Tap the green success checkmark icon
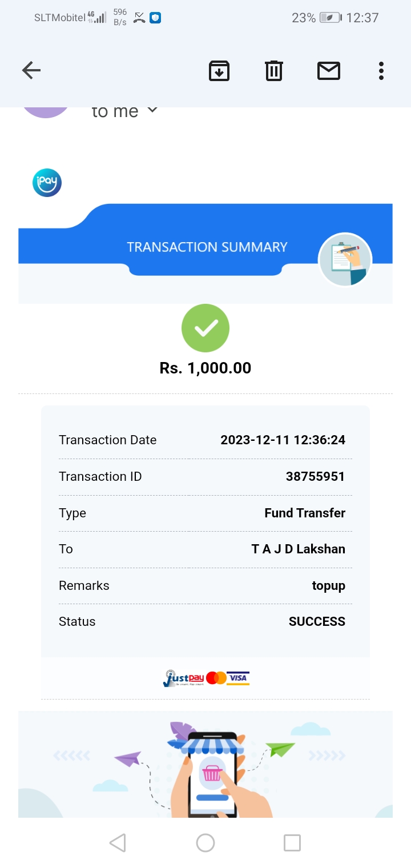Screen dimensions: 411x868 (205, 328)
